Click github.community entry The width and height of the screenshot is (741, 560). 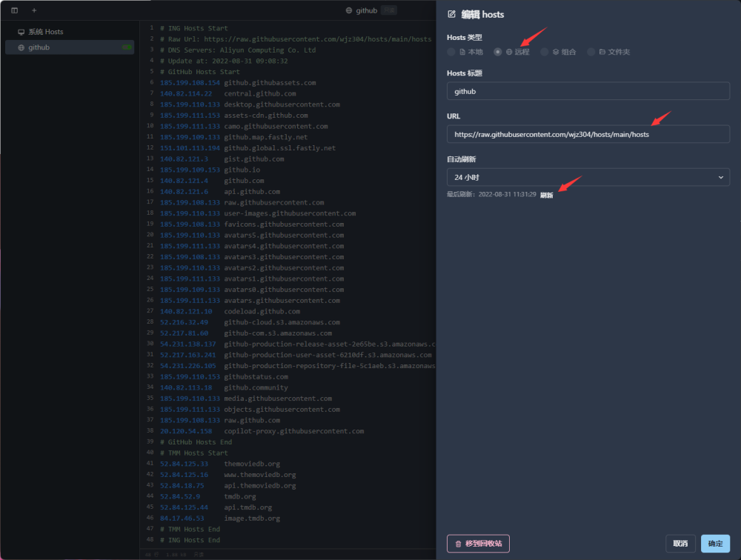point(256,387)
